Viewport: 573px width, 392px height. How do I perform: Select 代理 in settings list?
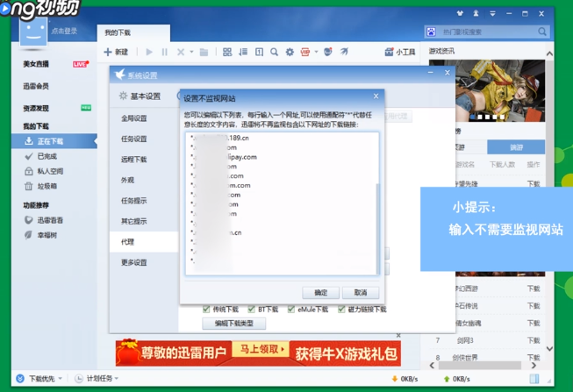[144, 242]
